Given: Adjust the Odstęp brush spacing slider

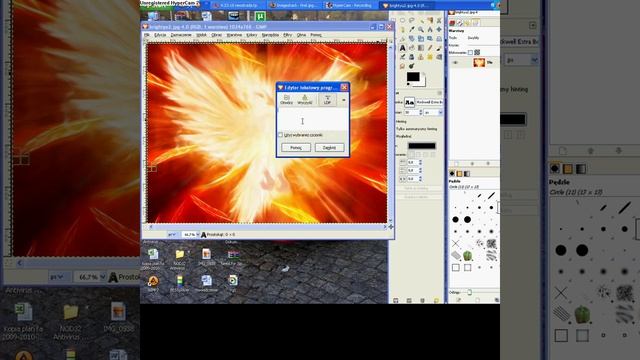Looking at the screenshot, I should 469,292.
